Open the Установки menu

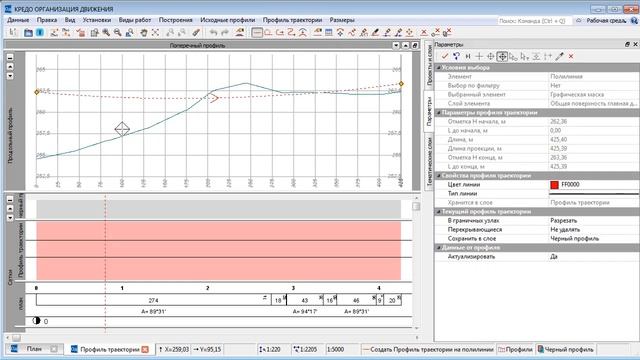tap(97, 20)
